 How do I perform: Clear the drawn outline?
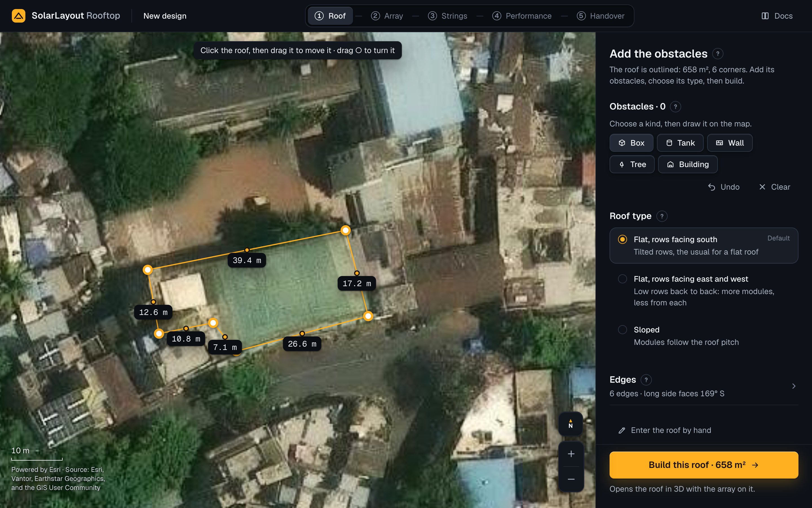pyautogui.click(x=775, y=187)
